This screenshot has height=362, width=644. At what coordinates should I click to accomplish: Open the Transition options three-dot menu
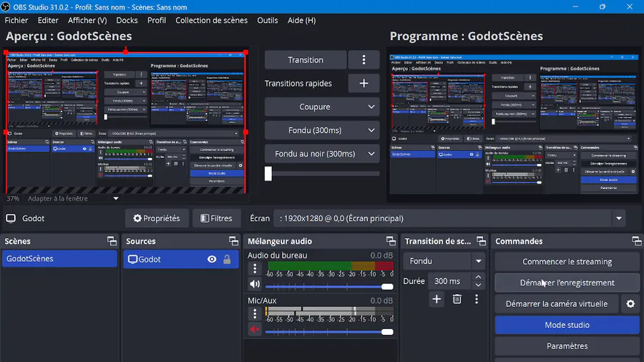364,60
